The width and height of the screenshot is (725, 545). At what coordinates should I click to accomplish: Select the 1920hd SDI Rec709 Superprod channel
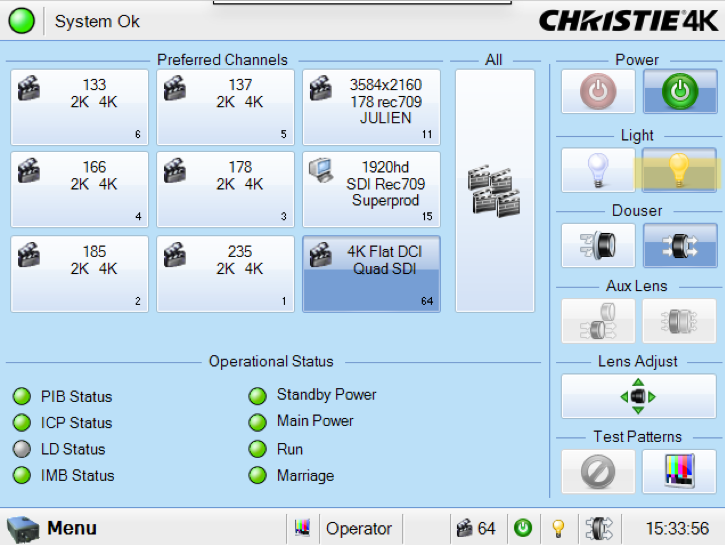tap(371, 189)
